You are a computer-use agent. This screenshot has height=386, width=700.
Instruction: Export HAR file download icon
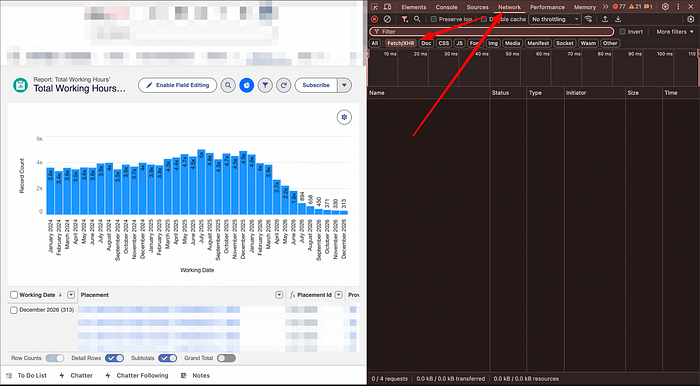click(x=618, y=19)
